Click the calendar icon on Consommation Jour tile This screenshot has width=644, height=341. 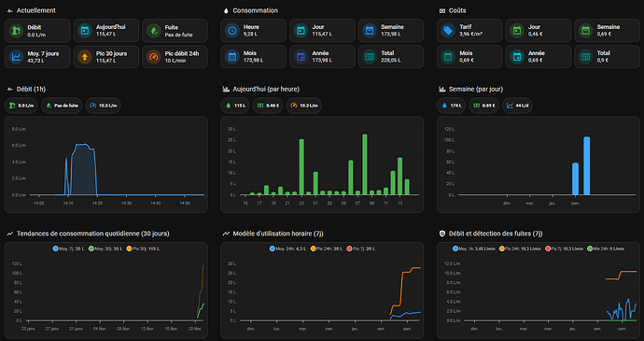(301, 31)
